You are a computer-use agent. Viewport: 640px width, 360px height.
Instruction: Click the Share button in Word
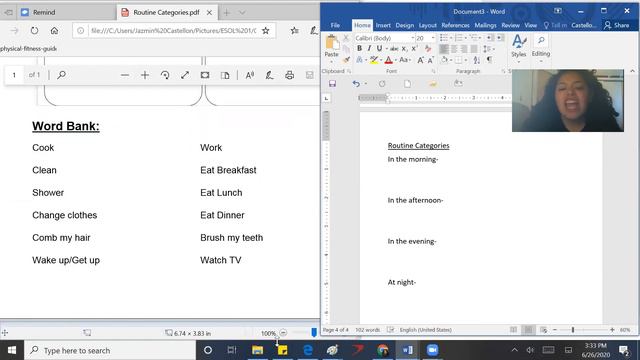[x=617, y=25]
